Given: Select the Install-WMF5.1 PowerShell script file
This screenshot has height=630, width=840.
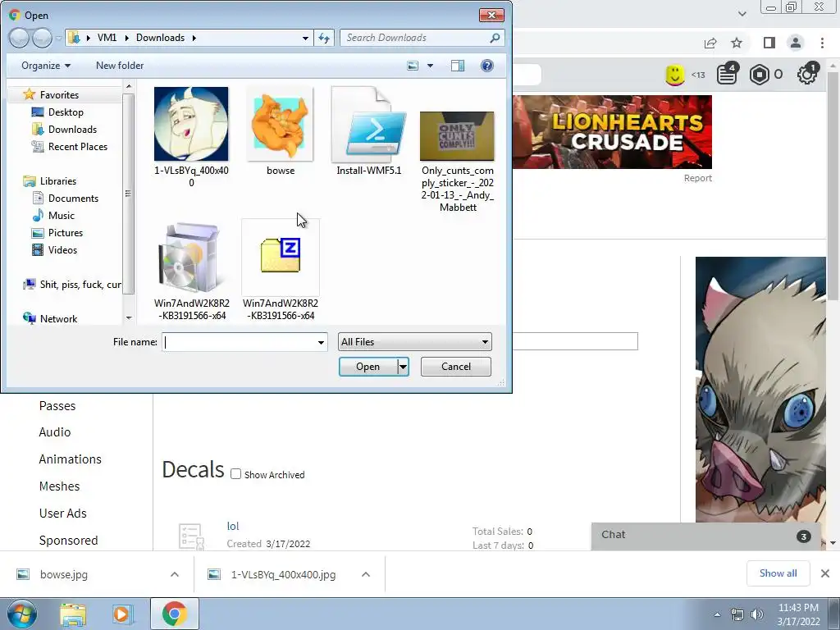Looking at the screenshot, I should click(x=368, y=124).
